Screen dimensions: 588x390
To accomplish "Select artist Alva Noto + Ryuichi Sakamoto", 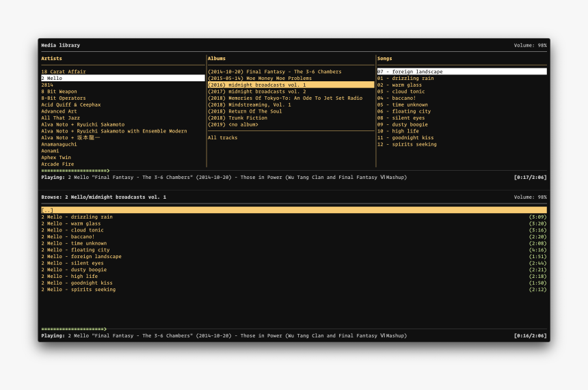I will click(x=83, y=125).
